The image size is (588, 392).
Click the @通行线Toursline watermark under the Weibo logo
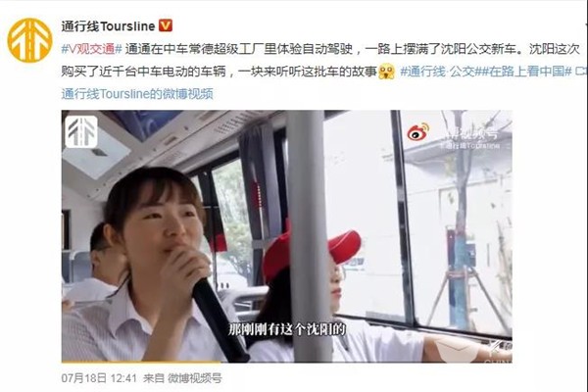pos(469,146)
